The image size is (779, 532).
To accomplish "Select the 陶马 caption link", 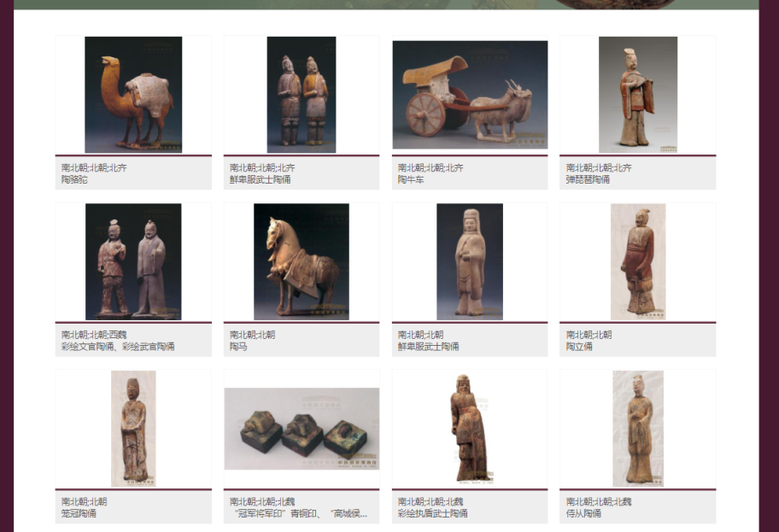I will (238, 347).
